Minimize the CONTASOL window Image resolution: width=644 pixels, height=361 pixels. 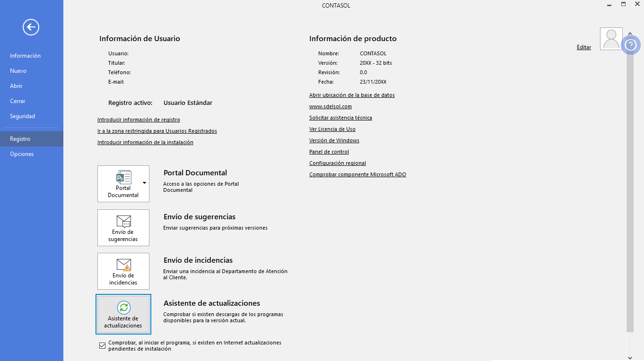(610, 4)
